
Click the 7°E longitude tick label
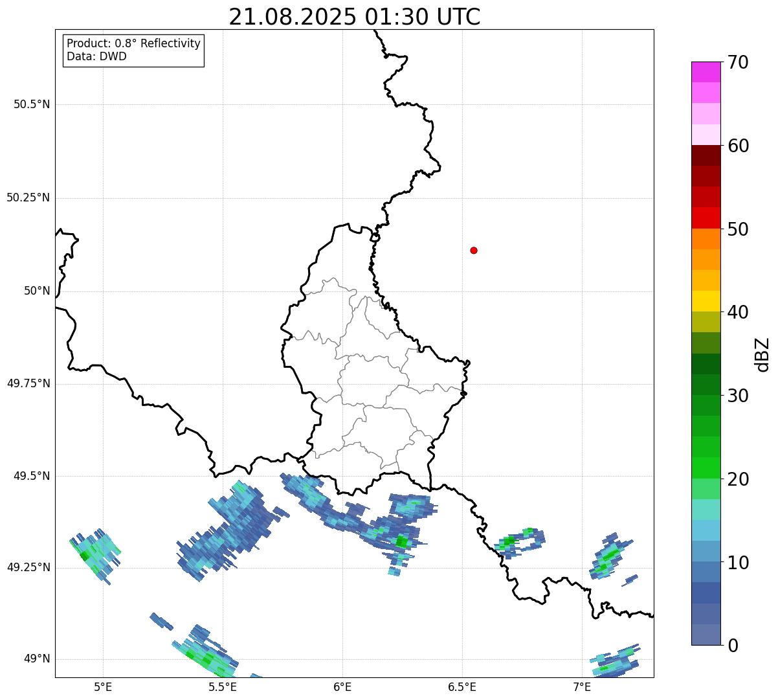582,686
